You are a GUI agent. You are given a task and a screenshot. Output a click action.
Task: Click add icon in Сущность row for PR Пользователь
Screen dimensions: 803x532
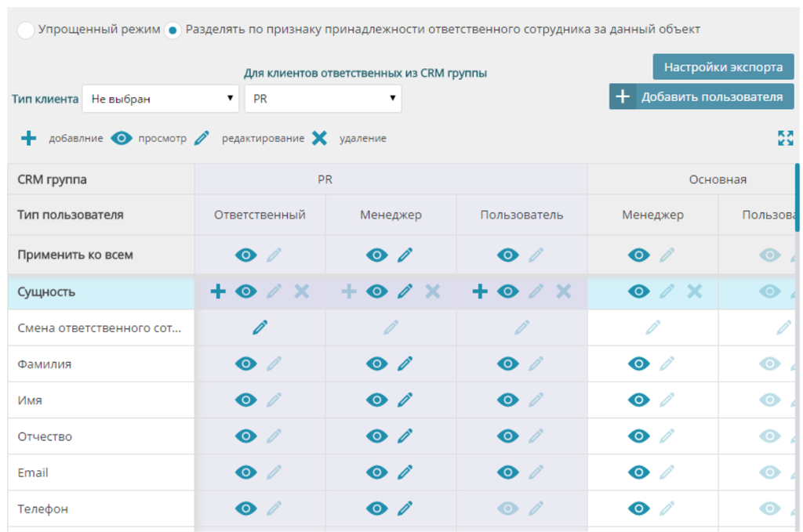point(480,291)
